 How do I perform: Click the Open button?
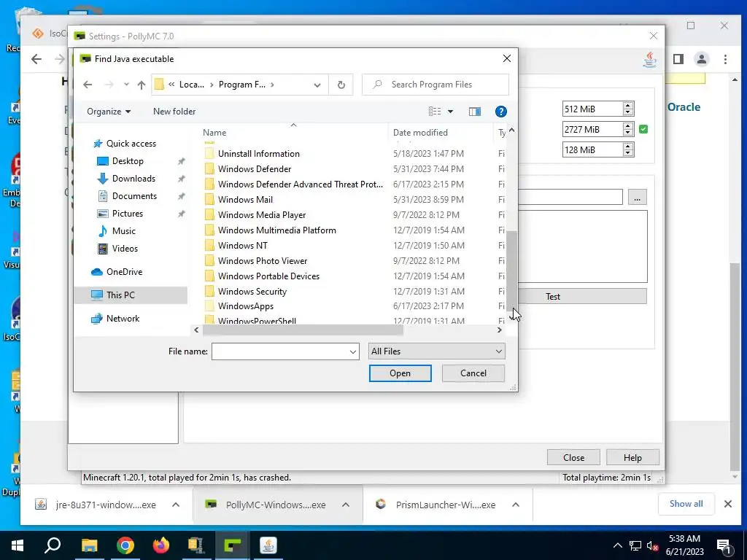click(x=400, y=373)
